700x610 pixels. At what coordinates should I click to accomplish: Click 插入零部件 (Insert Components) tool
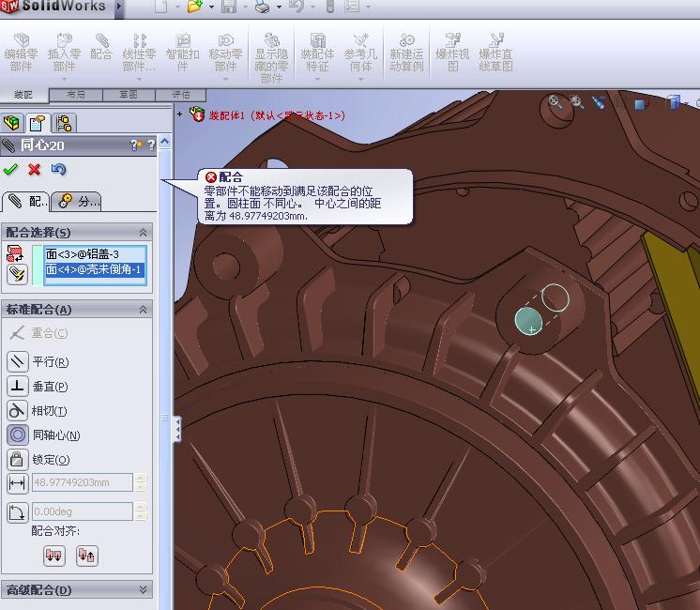(64, 53)
